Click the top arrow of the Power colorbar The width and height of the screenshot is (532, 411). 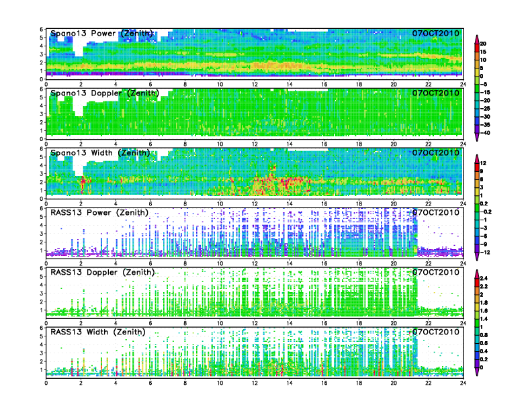tap(476, 37)
